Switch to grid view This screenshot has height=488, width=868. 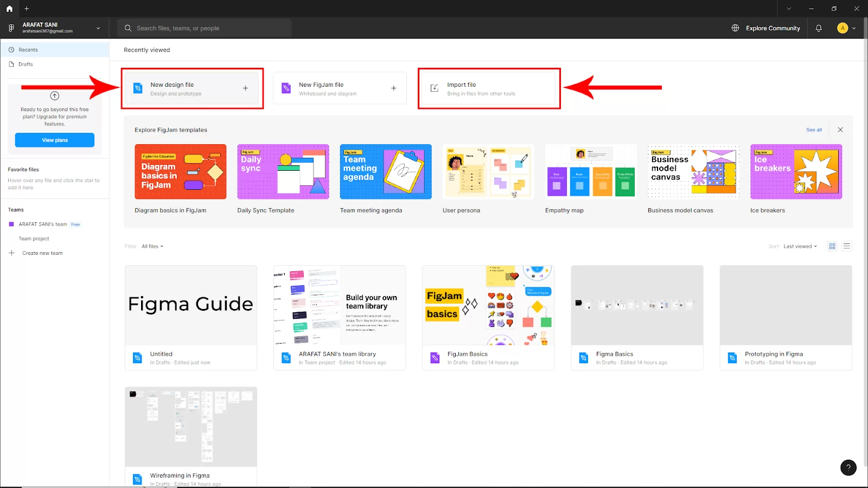(832, 246)
